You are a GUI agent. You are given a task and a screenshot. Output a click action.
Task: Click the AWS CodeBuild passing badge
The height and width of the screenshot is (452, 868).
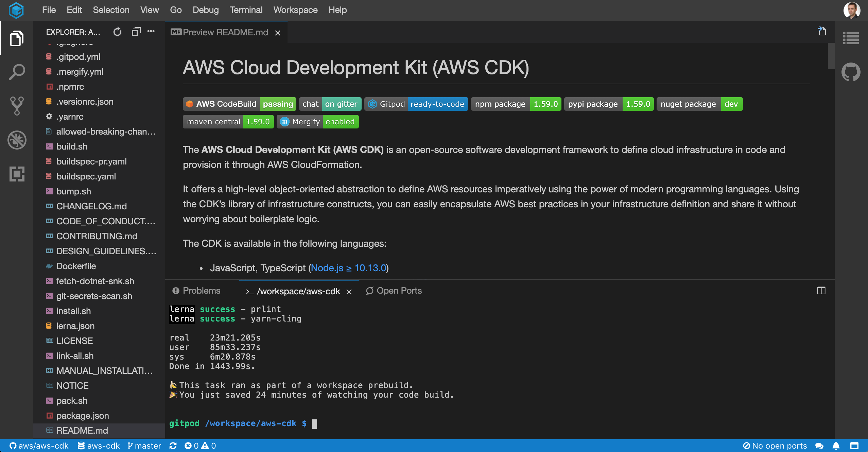point(240,104)
